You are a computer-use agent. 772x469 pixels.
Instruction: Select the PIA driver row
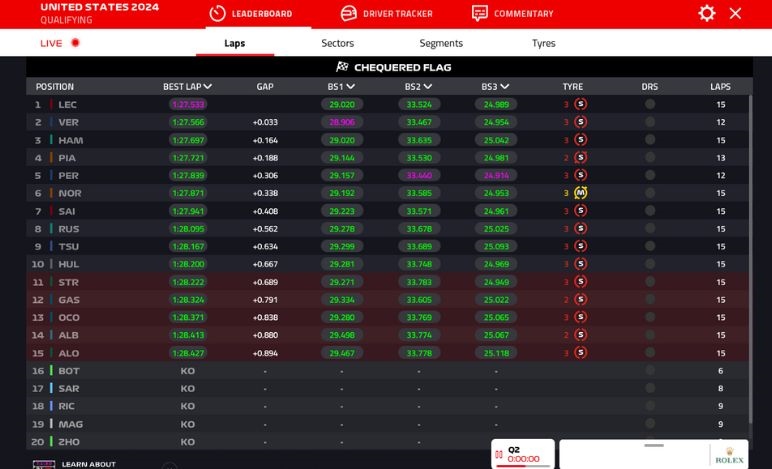(68, 158)
